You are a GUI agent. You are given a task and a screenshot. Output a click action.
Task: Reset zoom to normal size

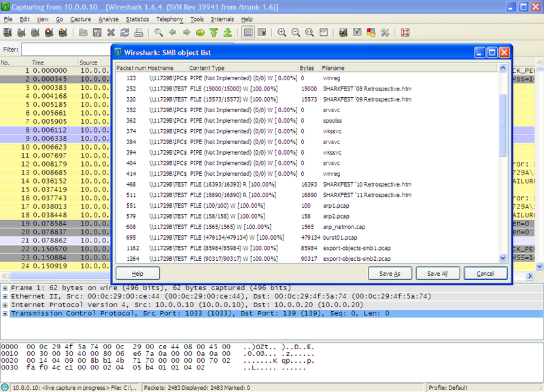(310, 33)
